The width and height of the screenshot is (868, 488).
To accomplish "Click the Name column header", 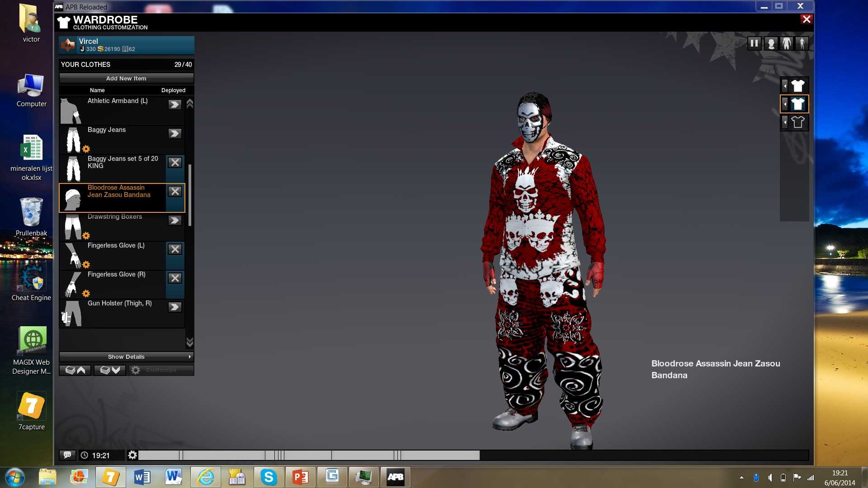I will (x=97, y=90).
